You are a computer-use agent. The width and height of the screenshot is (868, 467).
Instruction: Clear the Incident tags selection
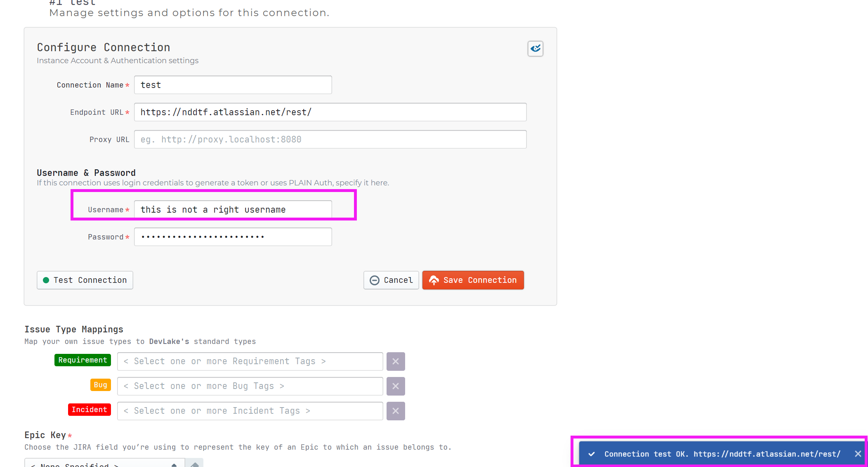pos(395,411)
